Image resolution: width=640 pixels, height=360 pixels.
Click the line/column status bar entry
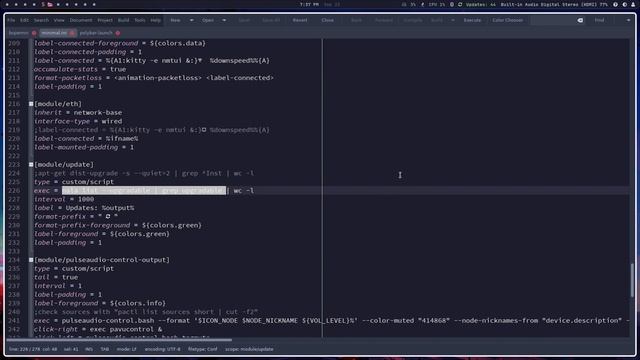click(x=33, y=349)
